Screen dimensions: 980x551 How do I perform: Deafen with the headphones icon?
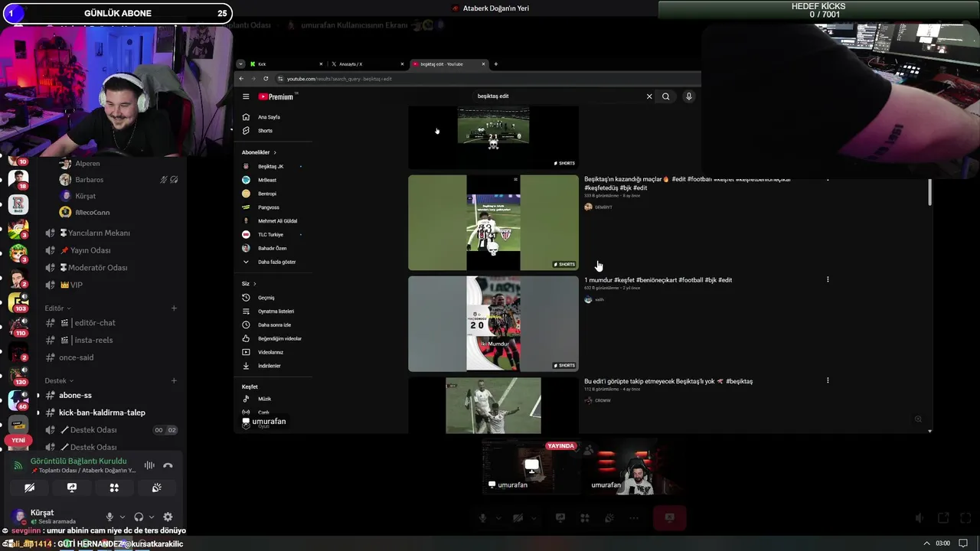(139, 517)
